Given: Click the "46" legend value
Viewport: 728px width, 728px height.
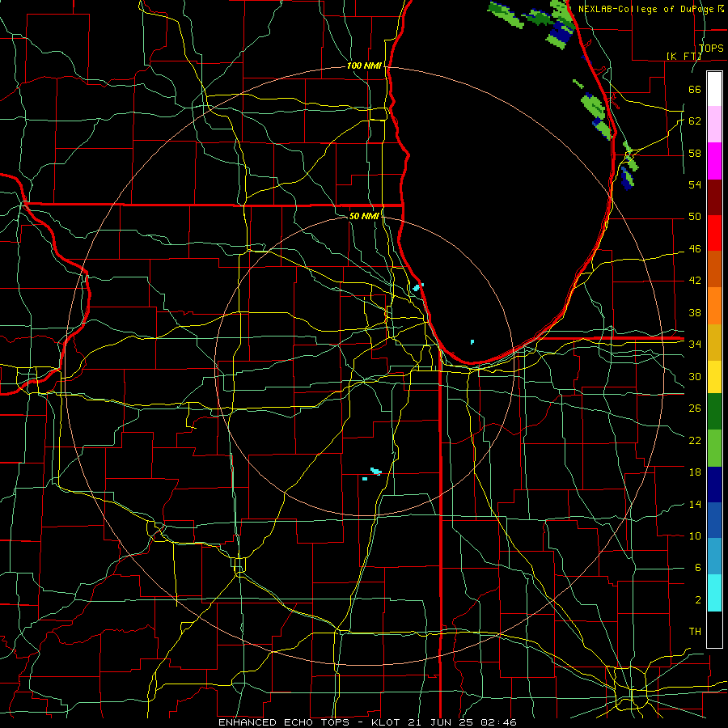Looking at the screenshot, I should pos(695,249).
